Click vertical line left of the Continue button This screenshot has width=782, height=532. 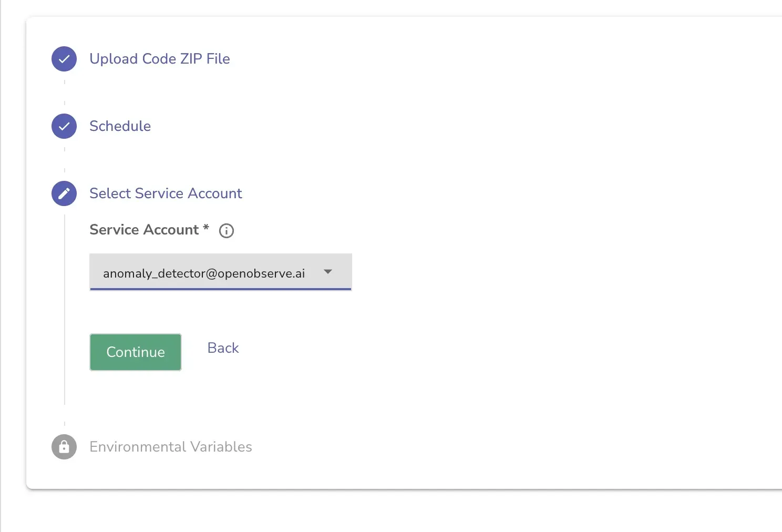[65, 352]
